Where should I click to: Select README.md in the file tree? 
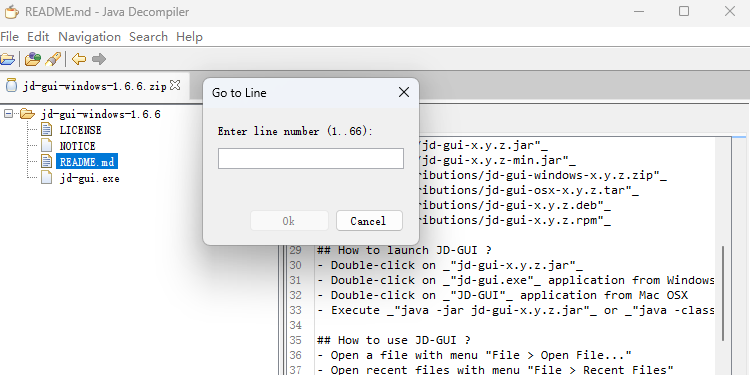pyautogui.click(x=87, y=162)
